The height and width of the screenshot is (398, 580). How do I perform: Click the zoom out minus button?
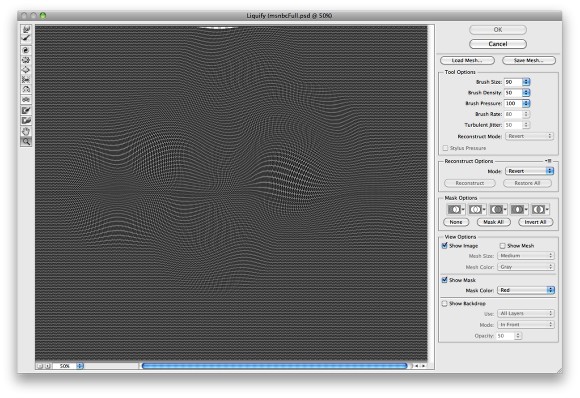pos(40,366)
